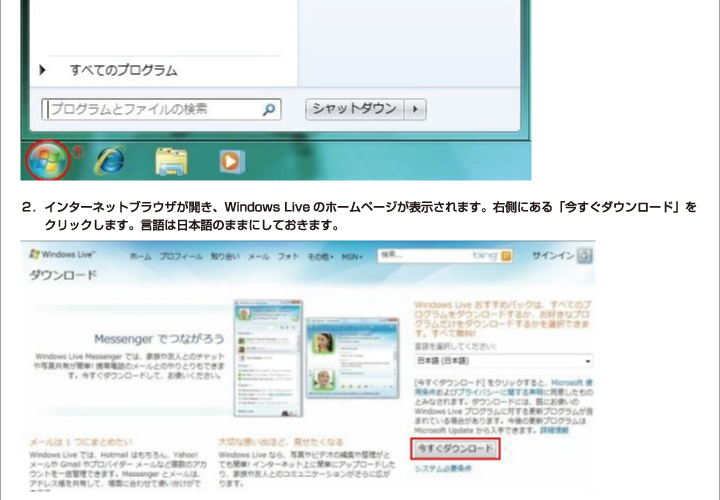Click the サインイン link

click(552, 256)
